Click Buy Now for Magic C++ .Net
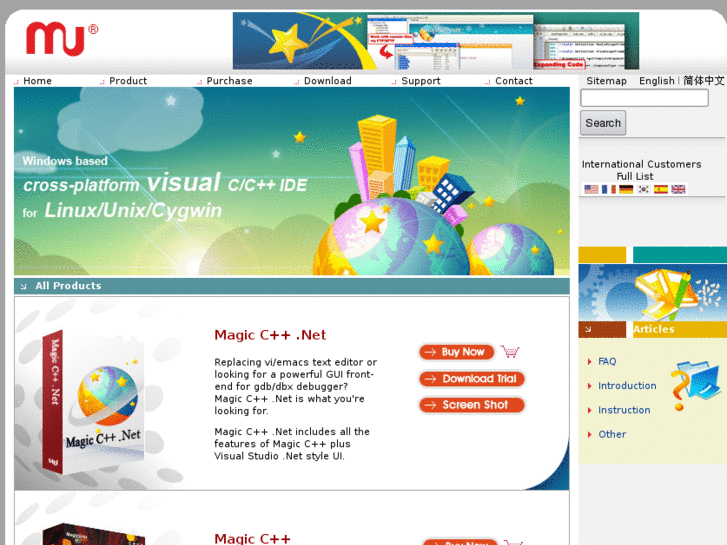 [456, 352]
